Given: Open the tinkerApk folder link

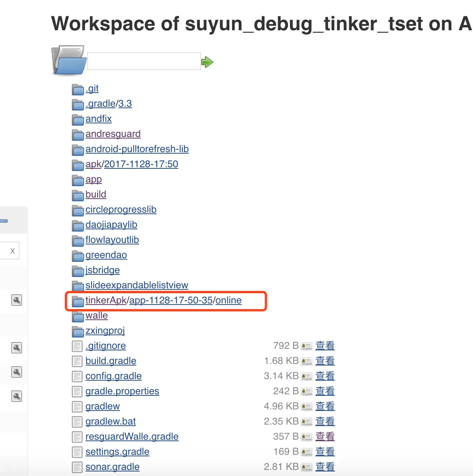Looking at the screenshot, I should [x=106, y=300].
